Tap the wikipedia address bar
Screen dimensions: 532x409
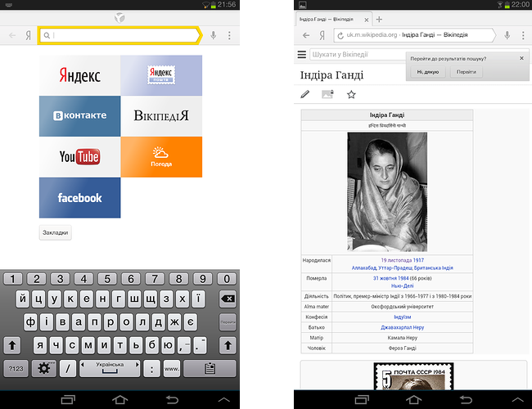click(415, 35)
